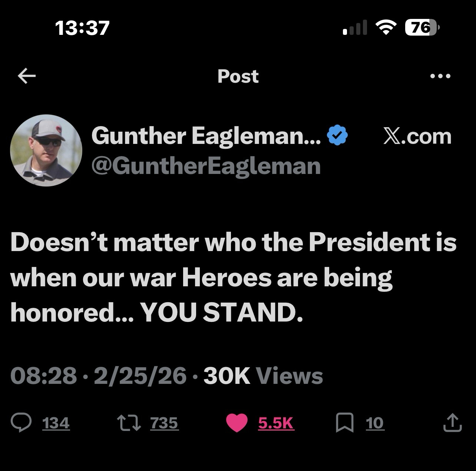Tap the blue verified checkmark badge
The width and height of the screenshot is (476, 471).
click(x=337, y=136)
